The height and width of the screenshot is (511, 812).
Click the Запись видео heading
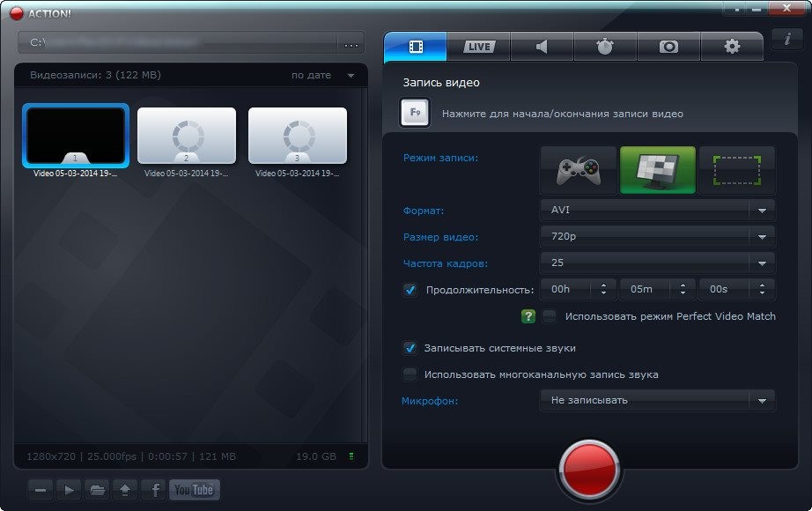tap(441, 83)
